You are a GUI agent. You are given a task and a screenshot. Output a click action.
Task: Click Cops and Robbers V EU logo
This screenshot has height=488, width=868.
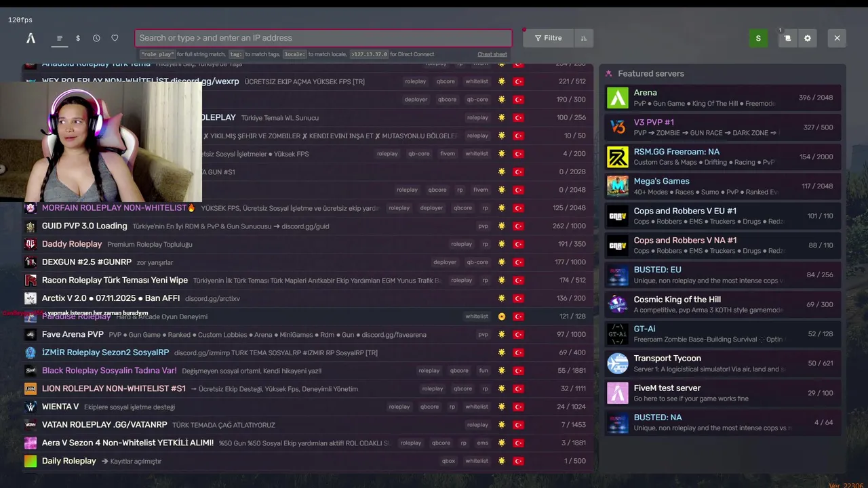coord(618,216)
